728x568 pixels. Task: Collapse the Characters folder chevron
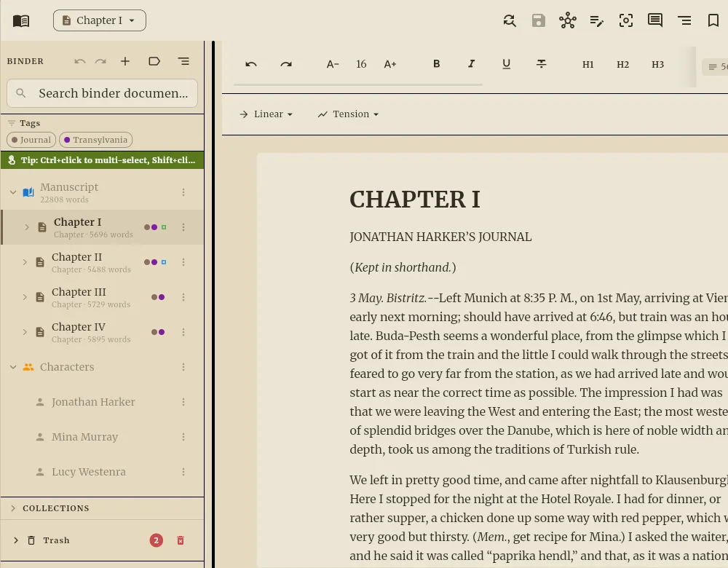pos(13,367)
